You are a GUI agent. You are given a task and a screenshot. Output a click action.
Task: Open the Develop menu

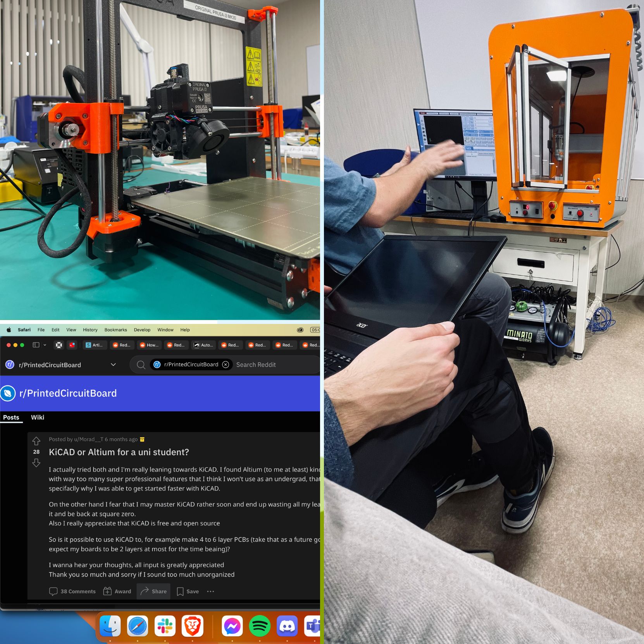click(142, 330)
